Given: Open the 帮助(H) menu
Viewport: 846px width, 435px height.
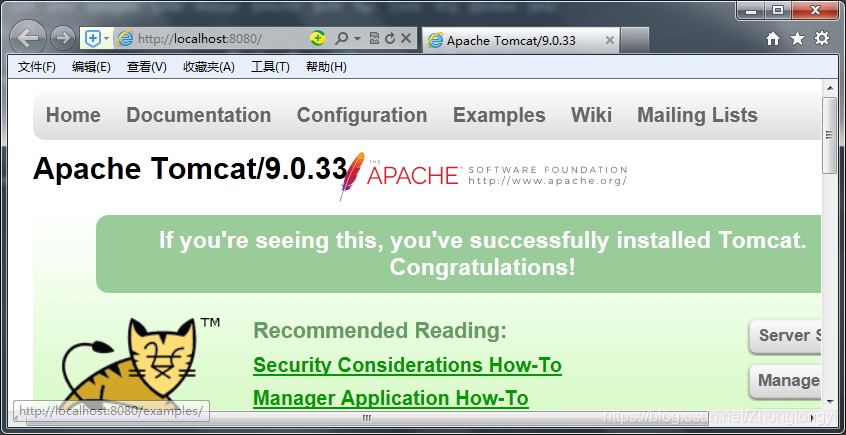Looking at the screenshot, I should click(326, 67).
